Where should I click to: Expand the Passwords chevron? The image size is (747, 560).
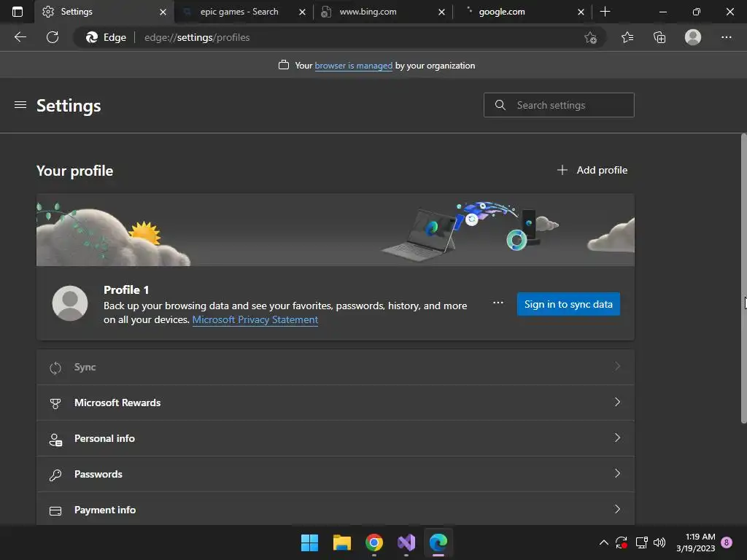tap(617, 473)
